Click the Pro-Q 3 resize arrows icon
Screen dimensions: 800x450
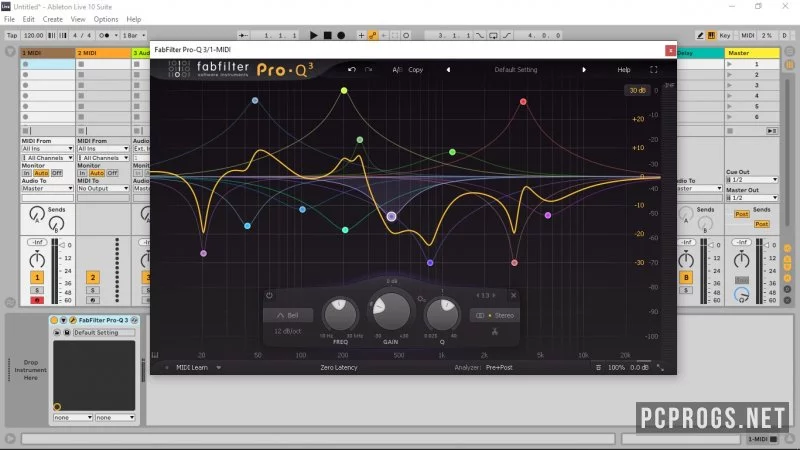[660, 367]
